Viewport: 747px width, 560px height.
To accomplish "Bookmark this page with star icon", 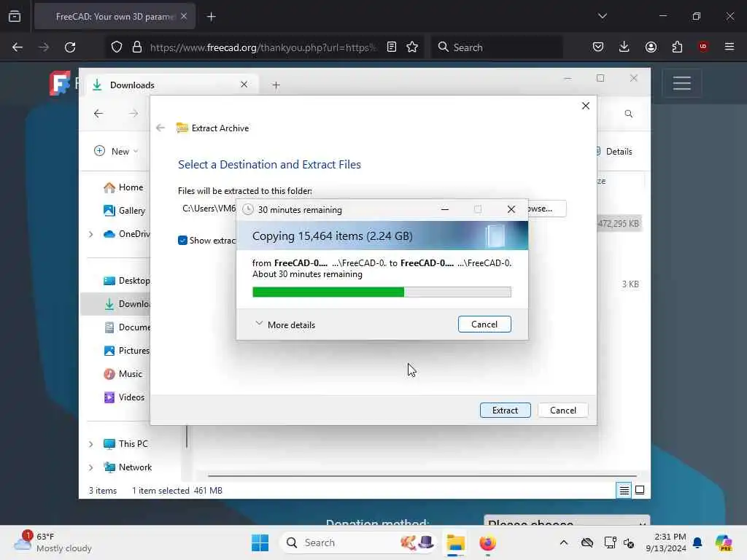I will pyautogui.click(x=412, y=47).
